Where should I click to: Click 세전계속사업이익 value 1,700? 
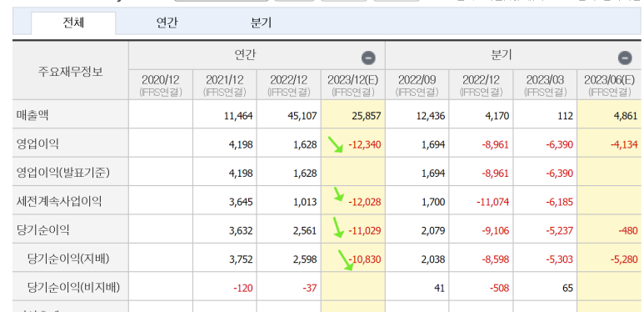pos(433,202)
